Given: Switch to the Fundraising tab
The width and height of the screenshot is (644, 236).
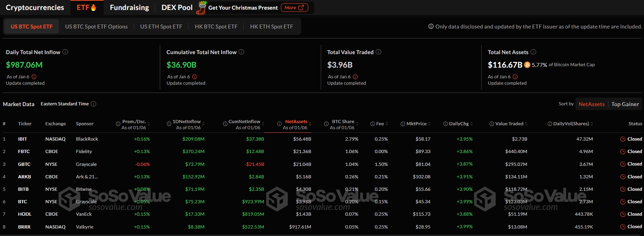Looking at the screenshot, I should tap(129, 7).
